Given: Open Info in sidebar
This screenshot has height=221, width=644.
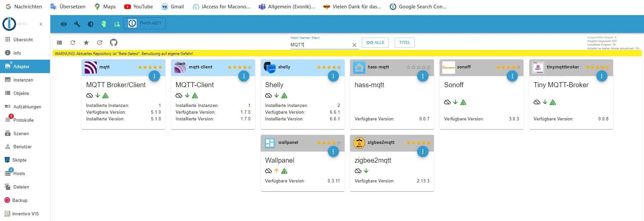Looking at the screenshot, I should tap(25, 53).
